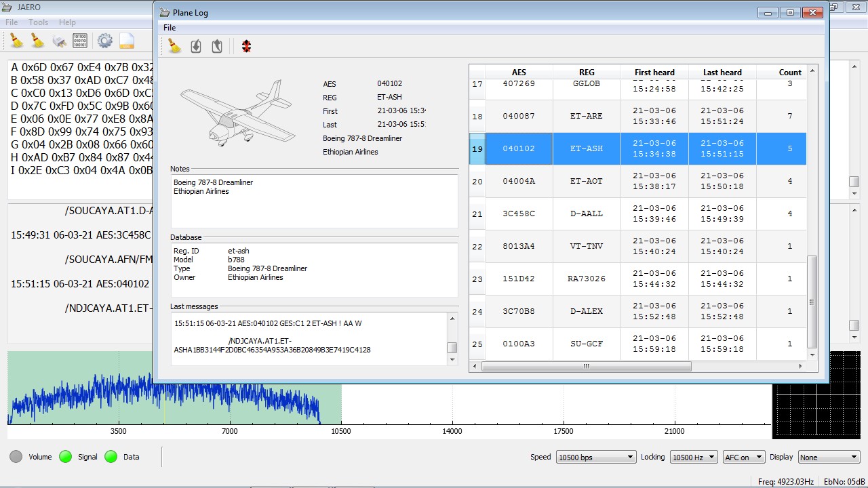Open the binary data window icon
Image resolution: width=868 pixels, height=488 pixels.
[79, 41]
